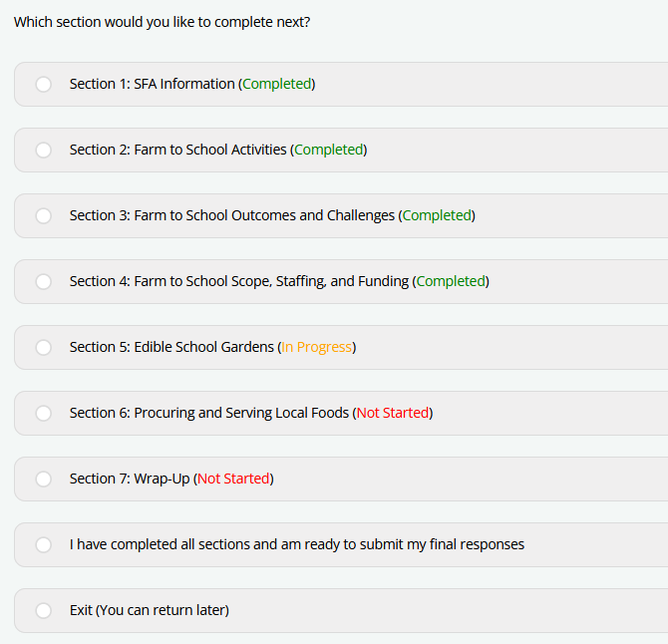Click the orange "In Progress" status text
This screenshot has height=644, width=668.
317,348
